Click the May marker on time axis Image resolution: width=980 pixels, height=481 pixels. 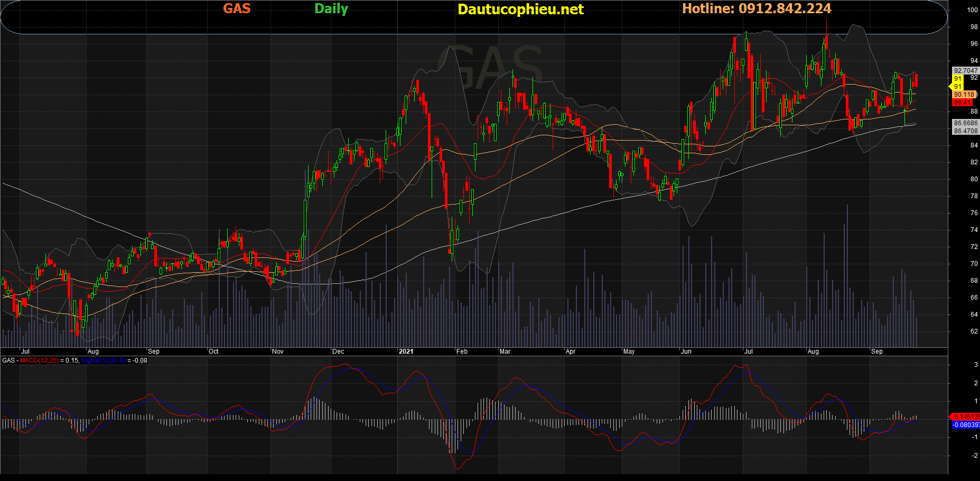click(x=629, y=351)
